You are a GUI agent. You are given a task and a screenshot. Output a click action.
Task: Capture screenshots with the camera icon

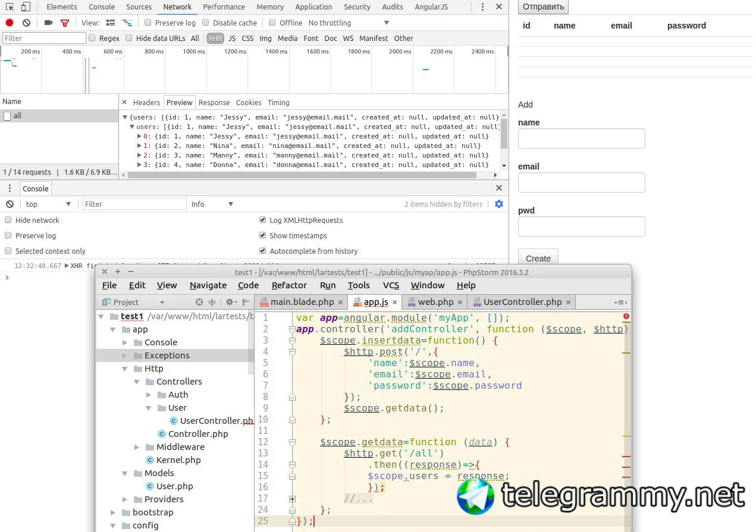point(48,23)
